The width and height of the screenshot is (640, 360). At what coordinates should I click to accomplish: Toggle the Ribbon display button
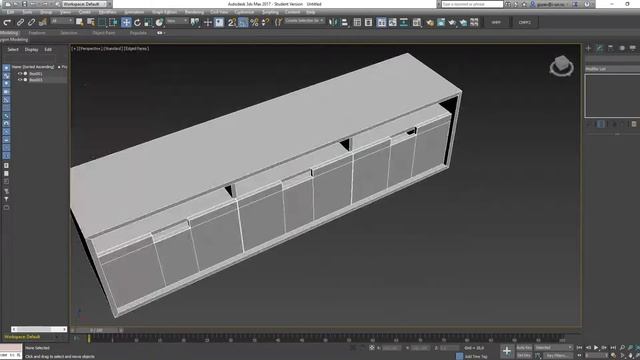[x=381, y=22]
